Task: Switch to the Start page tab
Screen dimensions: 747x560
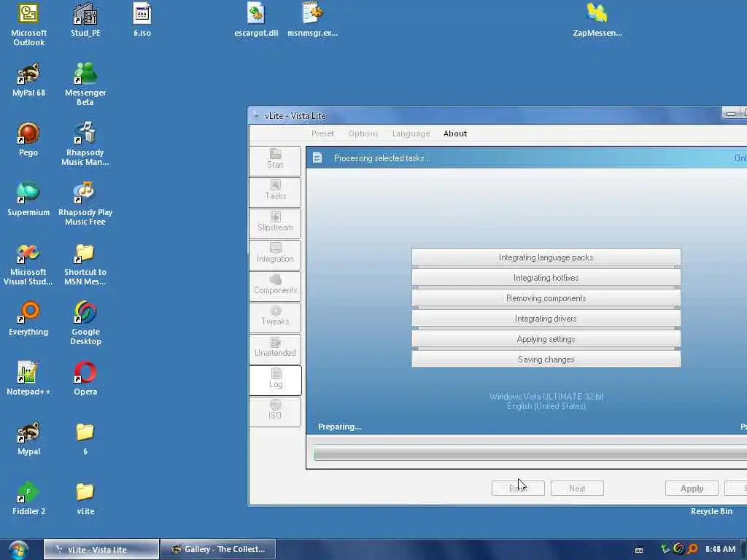Action: (275, 160)
